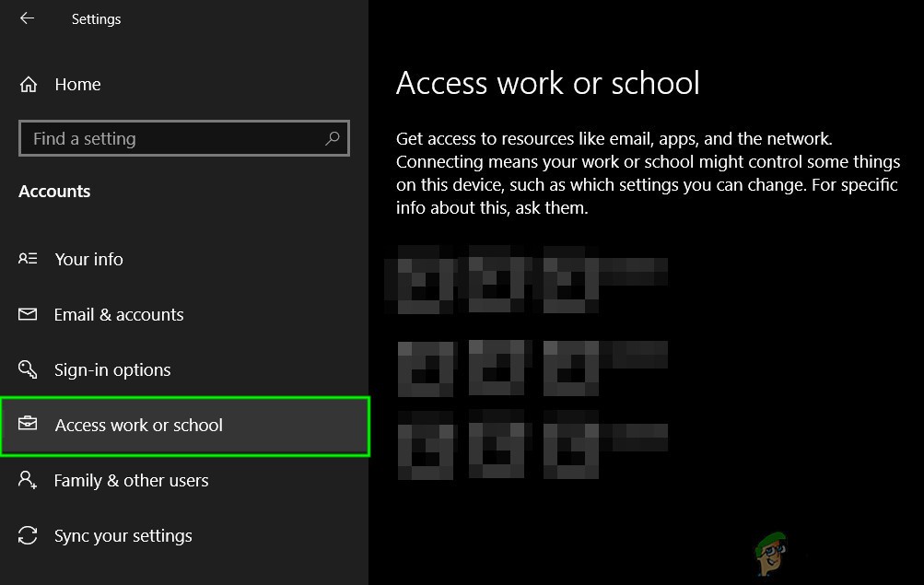
Task: Open the Your info settings page
Action: pos(88,259)
